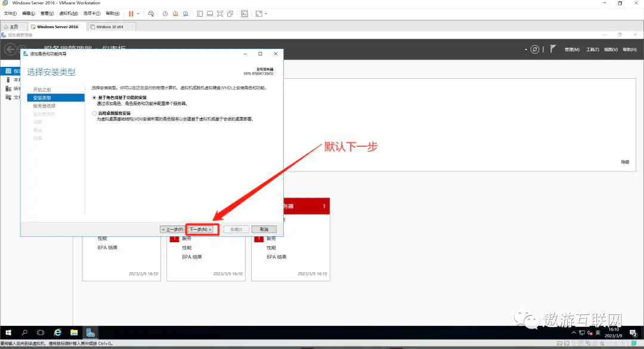Click the 隐藏 link in Server Manager

[625, 162]
